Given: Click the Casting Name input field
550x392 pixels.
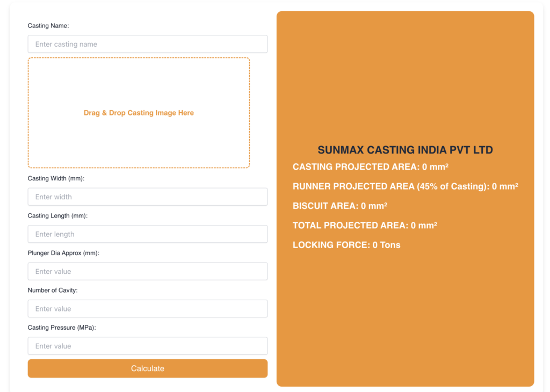Looking at the screenshot, I should click(x=147, y=44).
